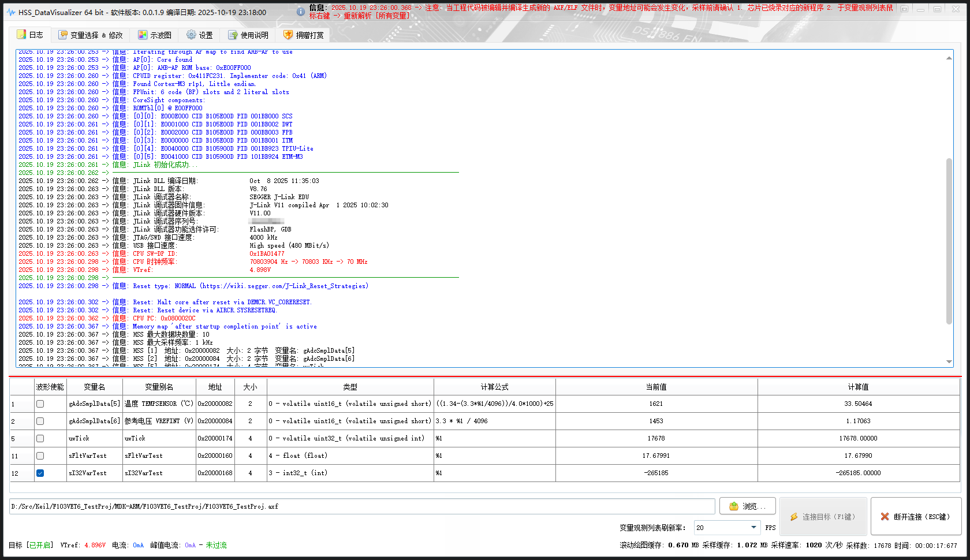Click the 捐赠打赏 donation shield icon
The image size is (970, 560).
288,35
